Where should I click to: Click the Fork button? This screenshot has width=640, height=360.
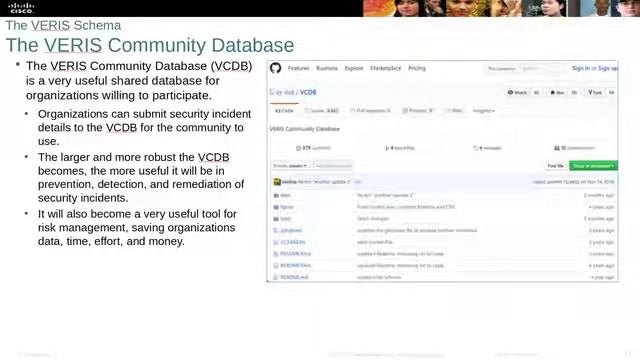pyautogui.click(x=595, y=93)
